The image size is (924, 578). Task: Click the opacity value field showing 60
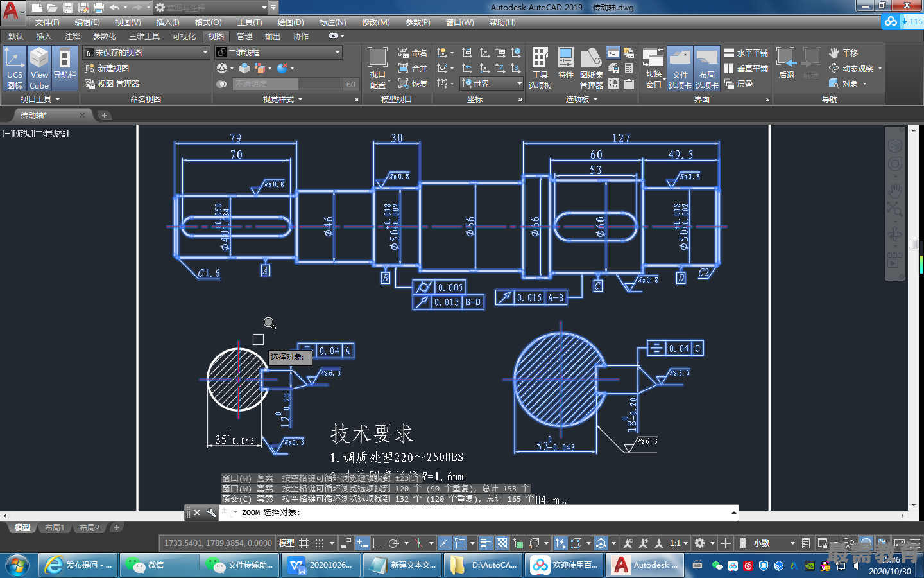coord(351,84)
